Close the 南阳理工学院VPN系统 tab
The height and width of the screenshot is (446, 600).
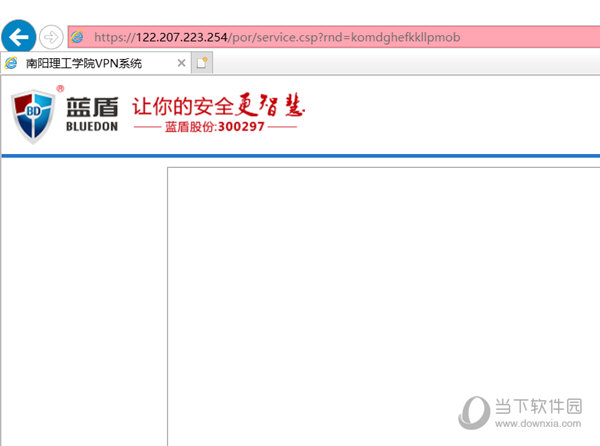pos(181,63)
